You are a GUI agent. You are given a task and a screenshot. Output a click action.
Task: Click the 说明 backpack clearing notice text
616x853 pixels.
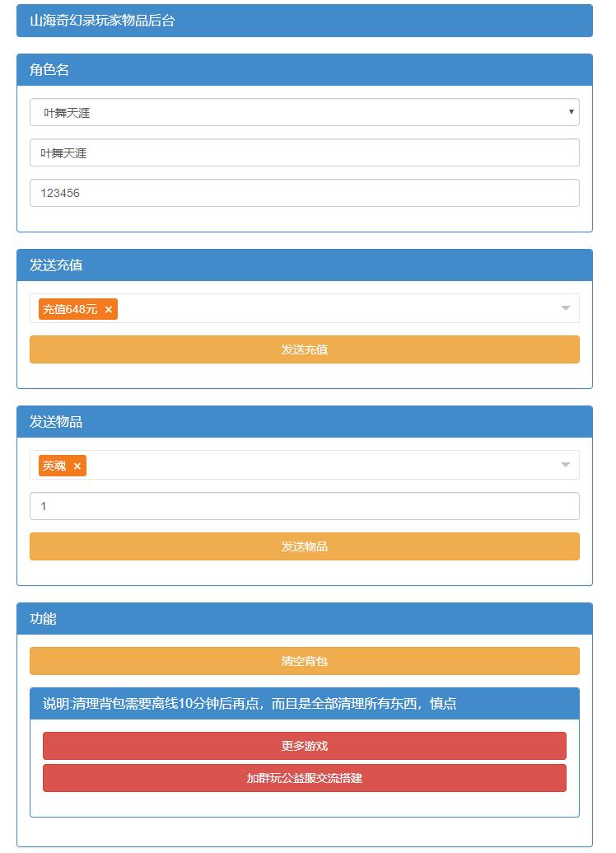pyautogui.click(x=250, y=703)
